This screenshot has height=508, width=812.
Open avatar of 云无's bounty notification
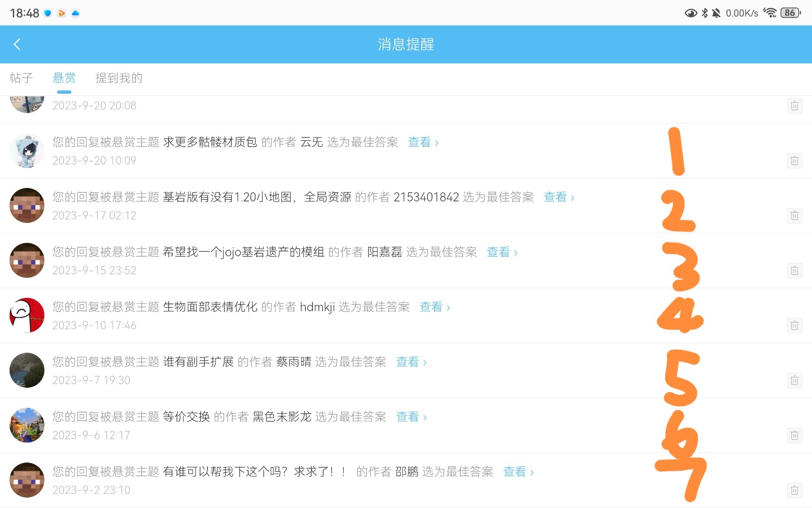(x=27, y=151)
